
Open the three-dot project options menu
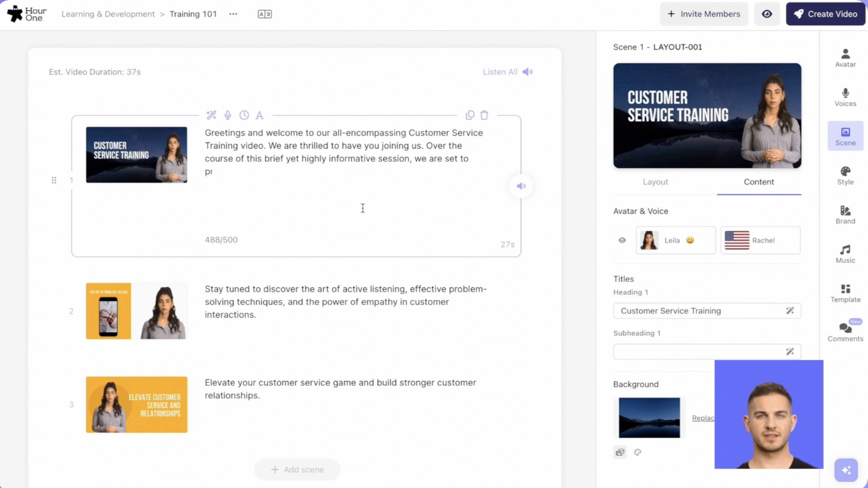(233, 14)
